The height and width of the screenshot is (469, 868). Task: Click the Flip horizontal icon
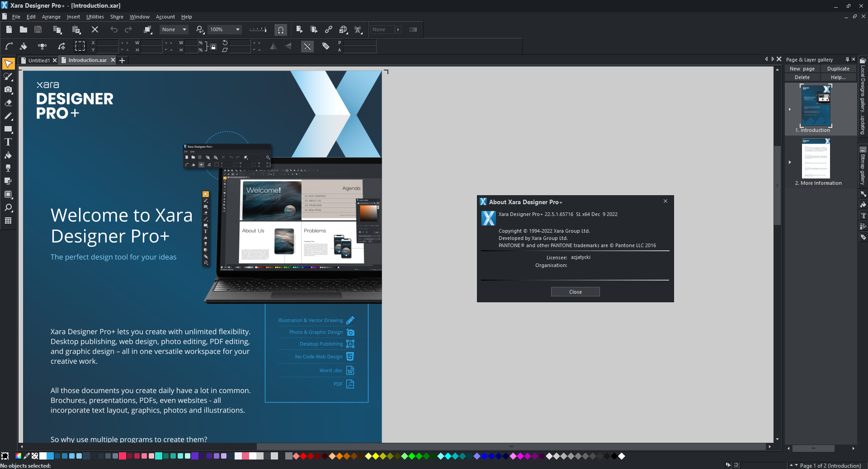(x=274, y=46)
